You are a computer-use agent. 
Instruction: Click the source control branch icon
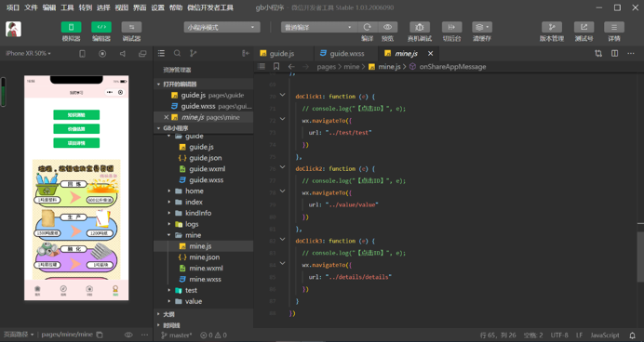pyautogui.click(x=193, y=53)
